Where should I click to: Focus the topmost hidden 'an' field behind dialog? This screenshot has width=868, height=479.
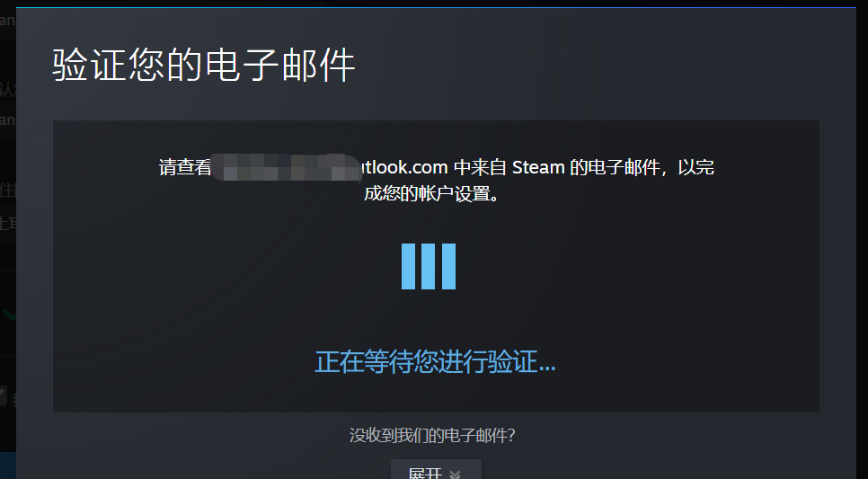(8, 21)
